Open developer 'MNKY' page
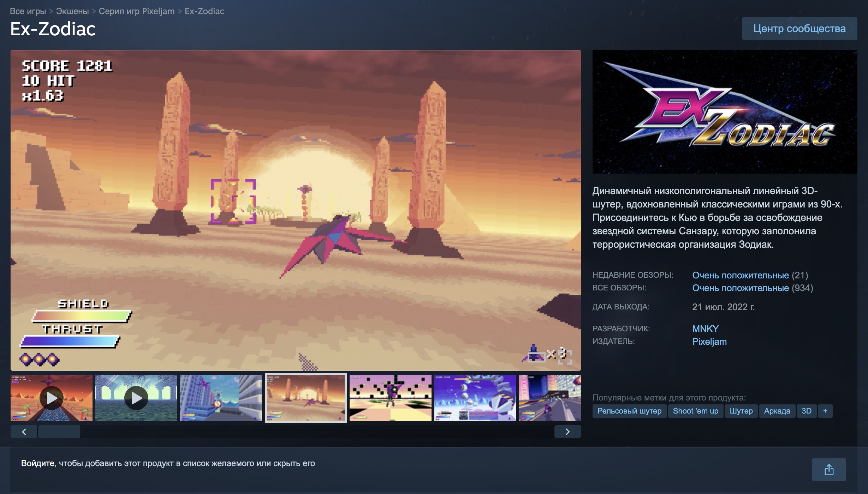The height and width of the screenshot is (494, 868). [705, 329]
